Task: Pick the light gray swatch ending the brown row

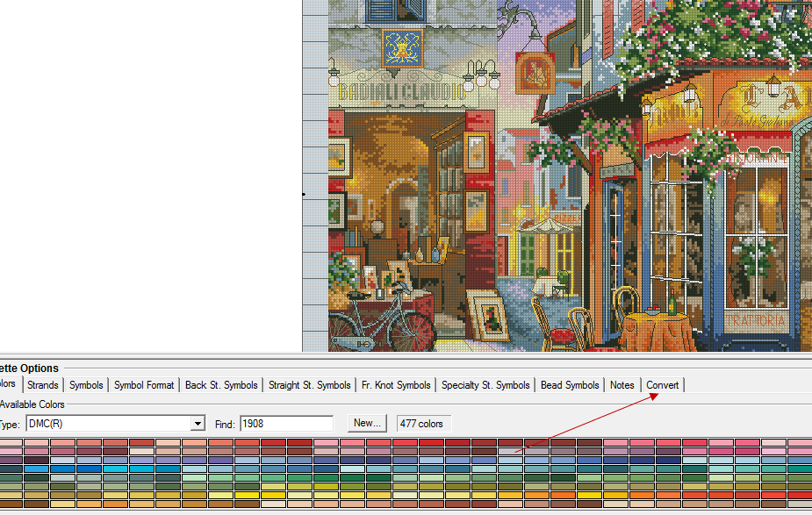Action: (800, 504)
